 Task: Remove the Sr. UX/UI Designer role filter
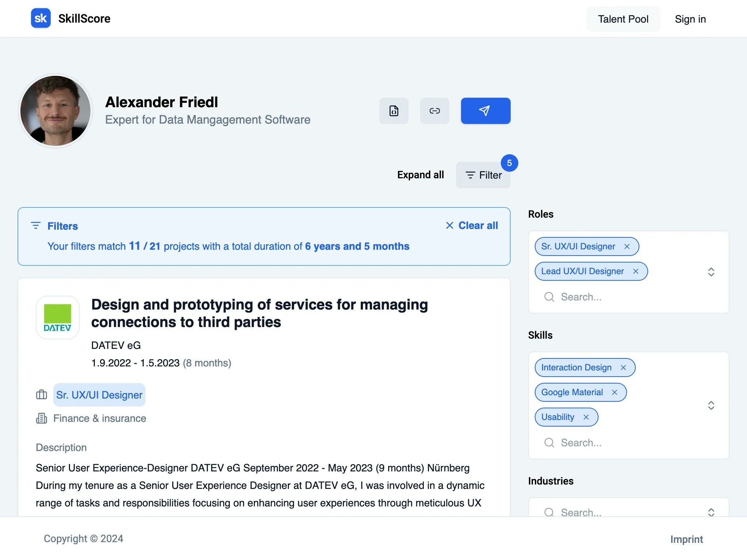pos(627,247)
